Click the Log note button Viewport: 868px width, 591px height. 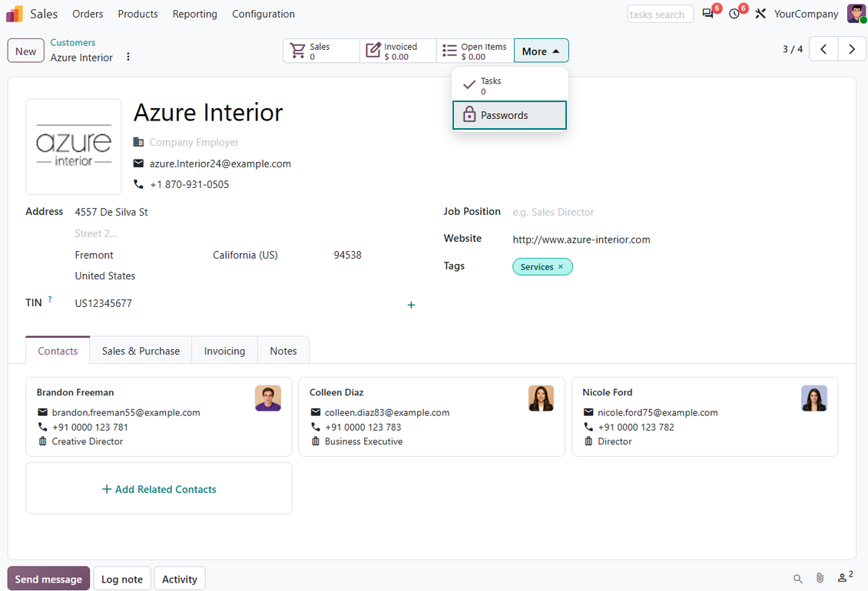[122, 579]
